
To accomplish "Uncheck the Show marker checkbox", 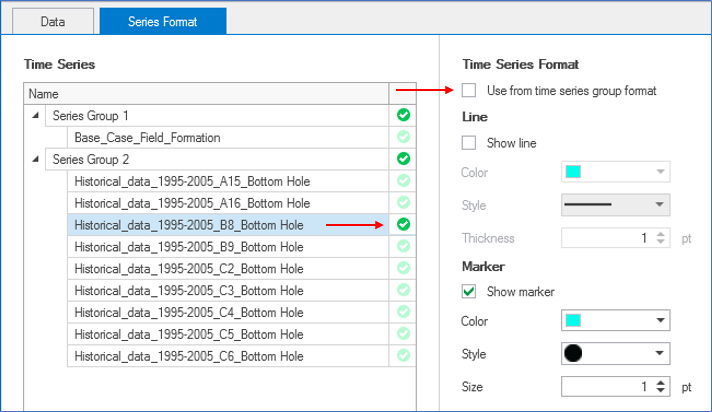I will click(469, 292).
